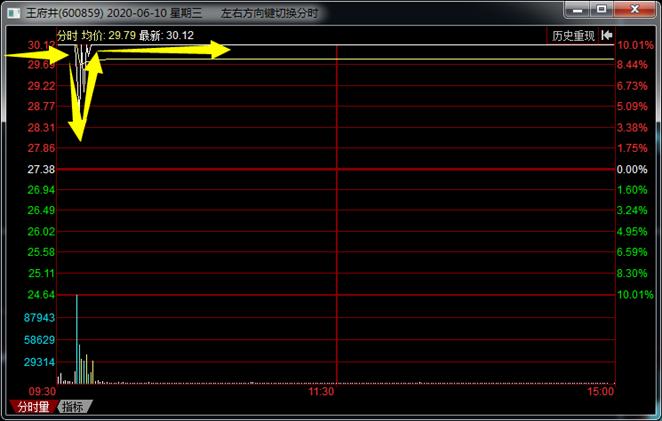This screenshot has height=421, width=662.
Task: Click the collapse arrow icon beside 历史重现
Action: point(607,35)
